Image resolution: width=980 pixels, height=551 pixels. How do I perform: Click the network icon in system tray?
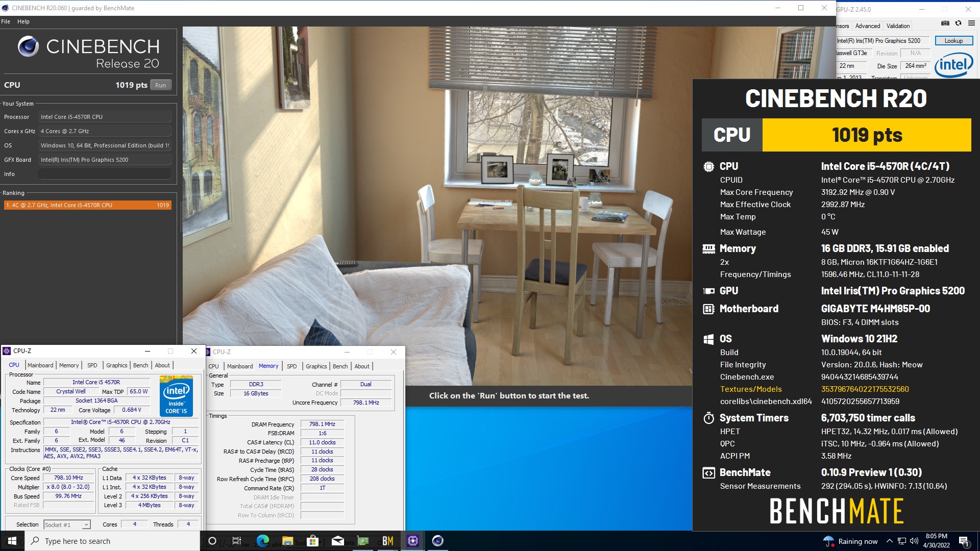tap(902, 541)
